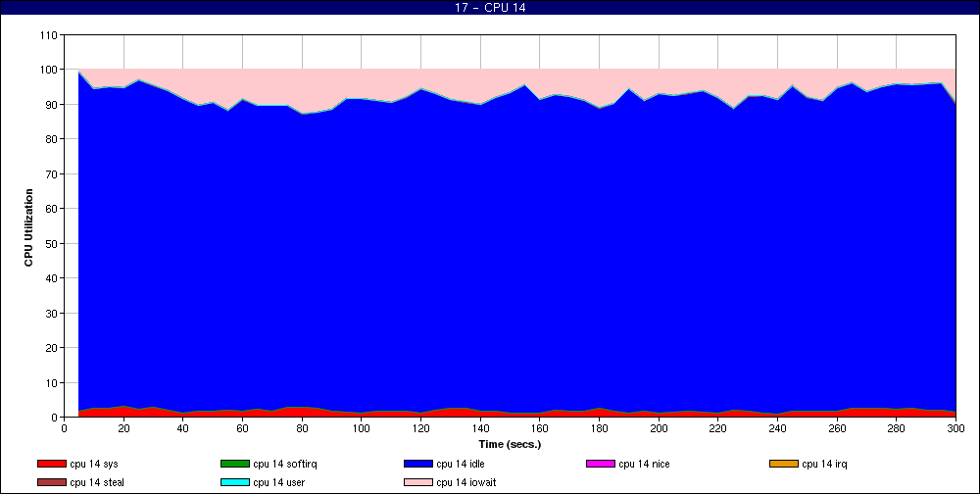This screenshot has width=980, height=494.
Task: Select the 'cpu 14 softirq' legend label
Action: click(x=285, y=464)
